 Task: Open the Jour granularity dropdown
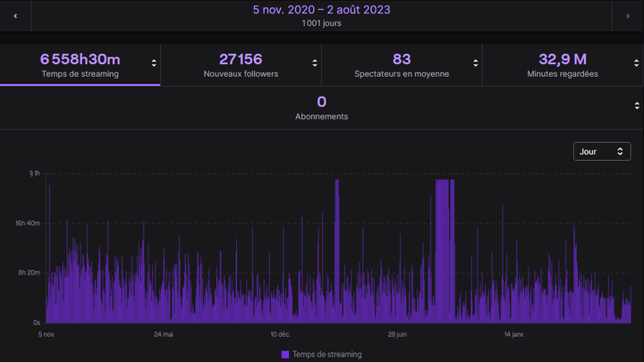click(601, 152)
